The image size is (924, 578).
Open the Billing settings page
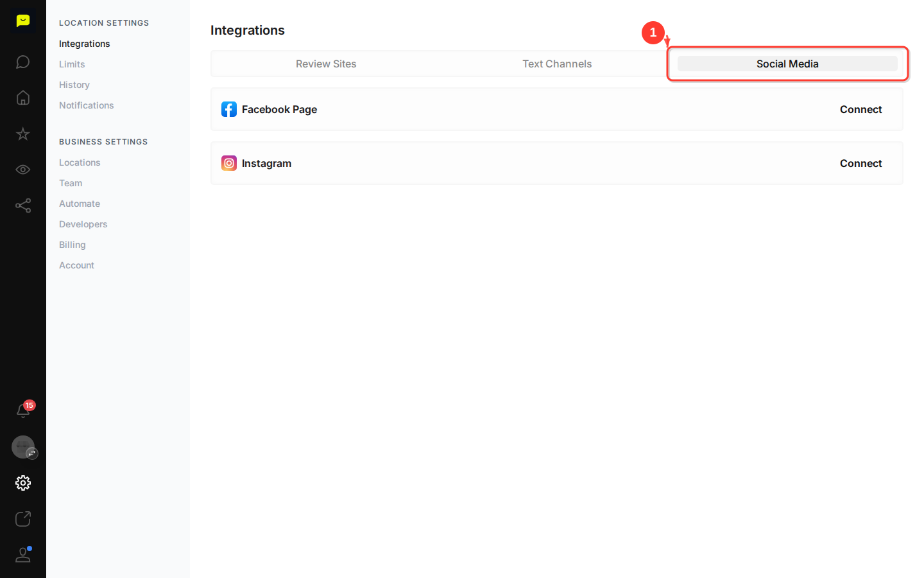(73, 245)
